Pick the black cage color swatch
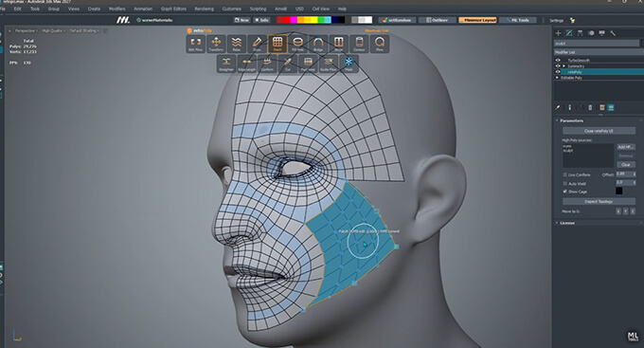Image resolution: width=644 pixels, height=348 pixels. click(619, 191)
